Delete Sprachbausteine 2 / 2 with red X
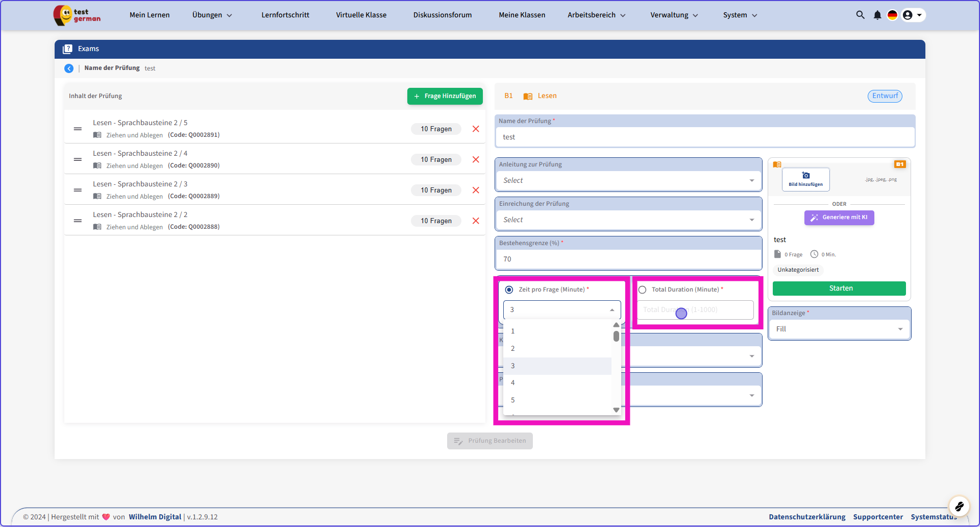 [476, 221]
